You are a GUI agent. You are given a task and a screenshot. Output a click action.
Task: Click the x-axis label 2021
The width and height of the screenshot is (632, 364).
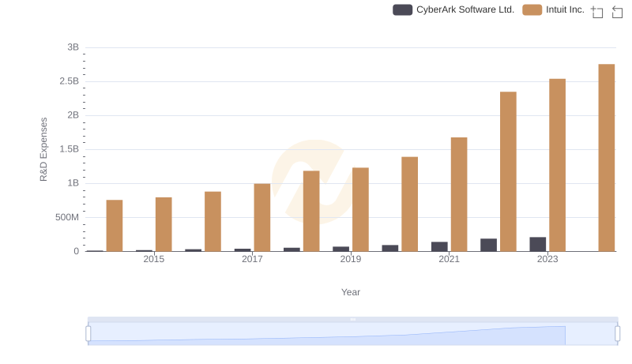tap(449, 259)
